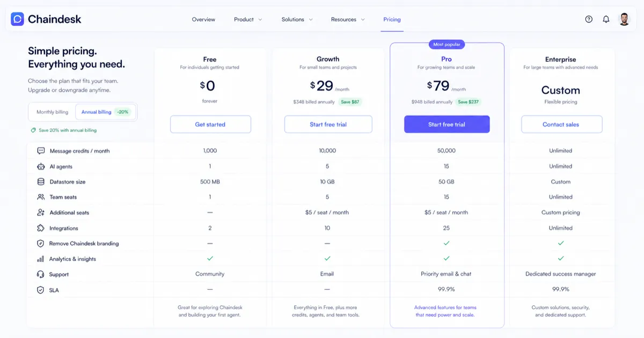
Task: Click the AI agents robot icon
Action: tap(41, 166)
